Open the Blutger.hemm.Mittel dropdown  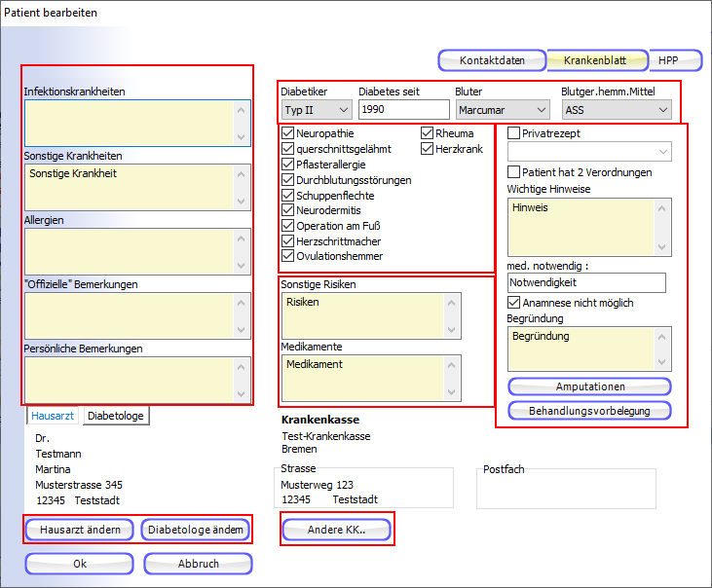point(616,110)
